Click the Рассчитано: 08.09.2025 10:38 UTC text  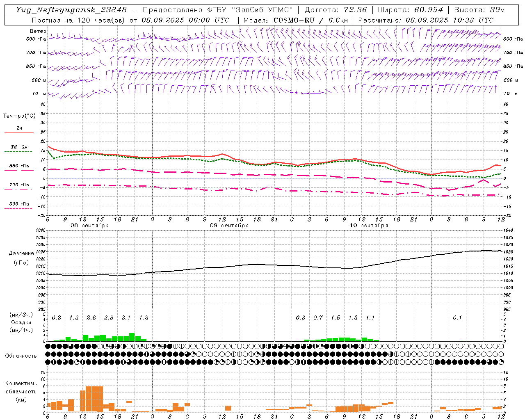426,20
